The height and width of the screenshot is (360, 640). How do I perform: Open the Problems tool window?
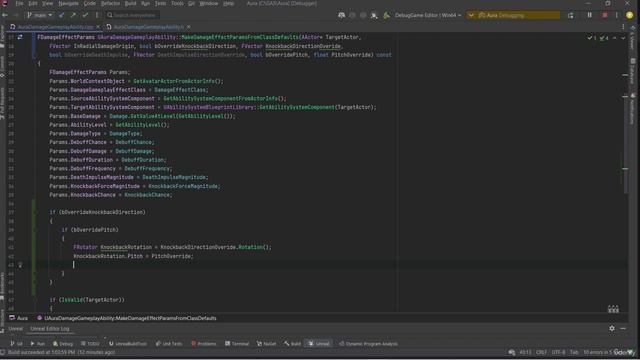[x=204, y=344]
